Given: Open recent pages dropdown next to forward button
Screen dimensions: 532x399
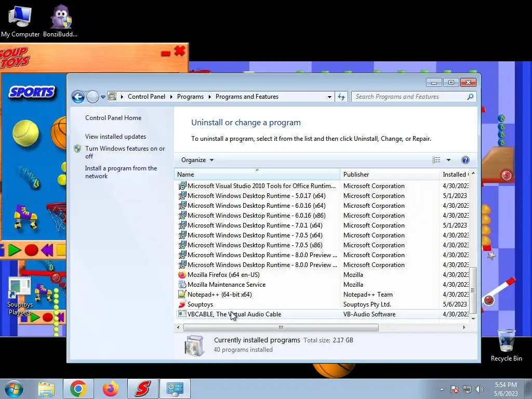Looking at the screenshot, I should click(103, 97).
